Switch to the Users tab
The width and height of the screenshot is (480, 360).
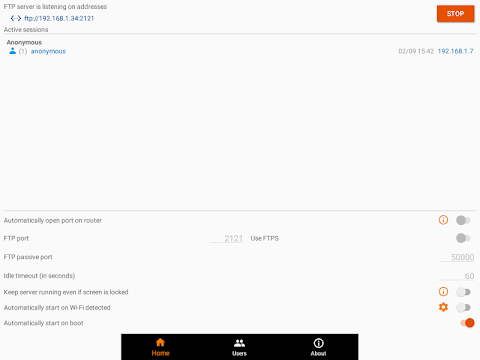coord(239,347)
